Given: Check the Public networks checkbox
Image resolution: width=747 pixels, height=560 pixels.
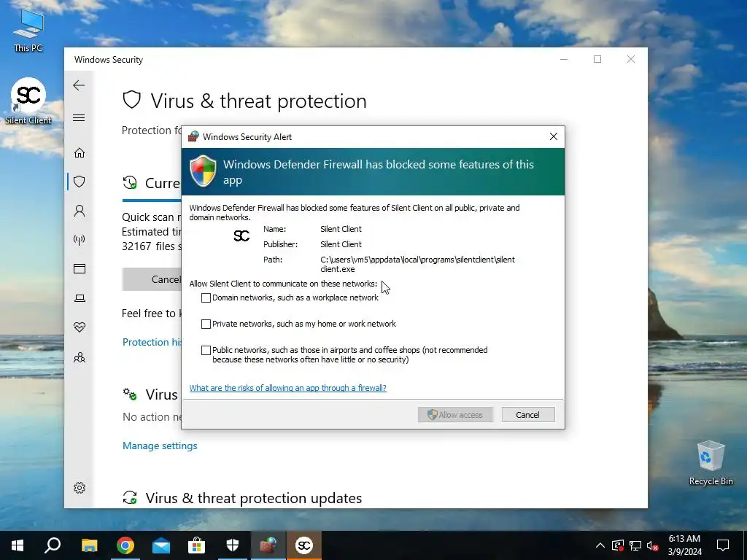Looking at the screenshot, I should point(206,350).
